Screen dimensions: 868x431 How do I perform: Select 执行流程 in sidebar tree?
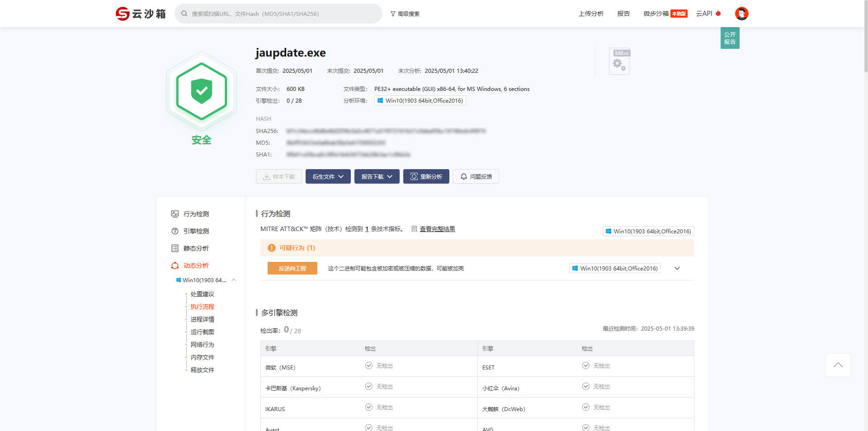(203, 307)
